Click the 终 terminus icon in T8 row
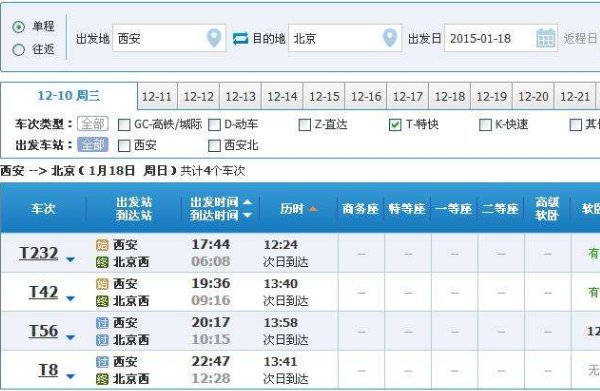 pyautogui.click(x=102, y=379)
